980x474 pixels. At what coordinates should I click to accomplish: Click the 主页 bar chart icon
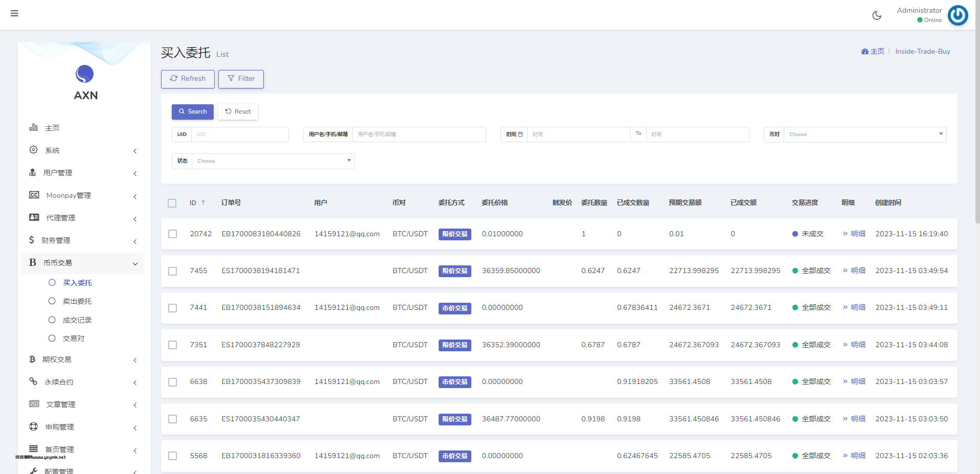(x=34, y=127)
